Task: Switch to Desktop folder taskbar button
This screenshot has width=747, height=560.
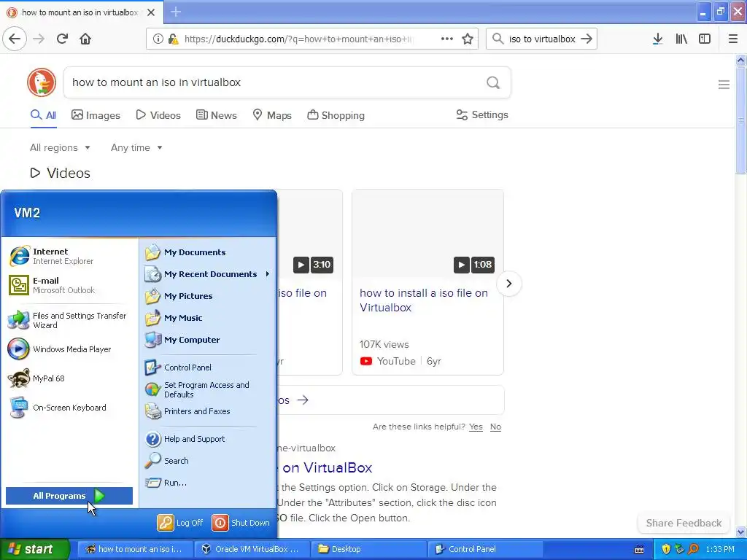Action: [368, 549]
